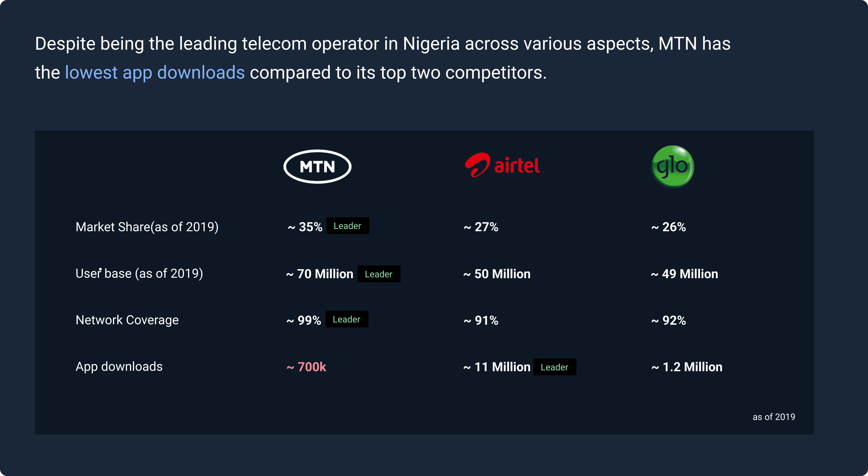Select the User base row label
Screen dimensions: 868x476
tap(139, 273)
